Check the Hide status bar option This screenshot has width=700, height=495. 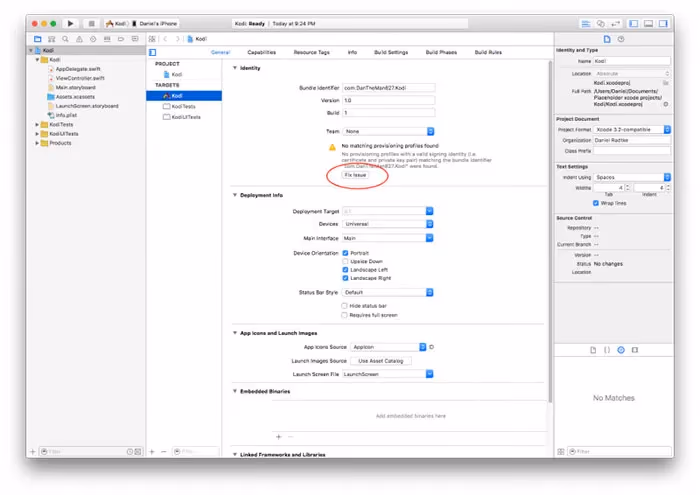tap(345, 305)
